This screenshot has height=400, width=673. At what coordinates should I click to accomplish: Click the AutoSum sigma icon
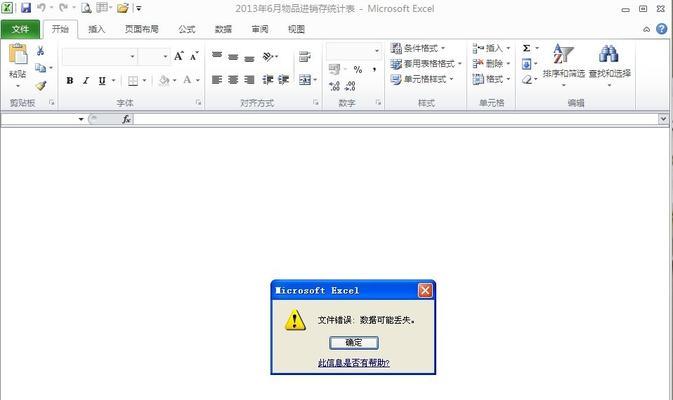527,48
